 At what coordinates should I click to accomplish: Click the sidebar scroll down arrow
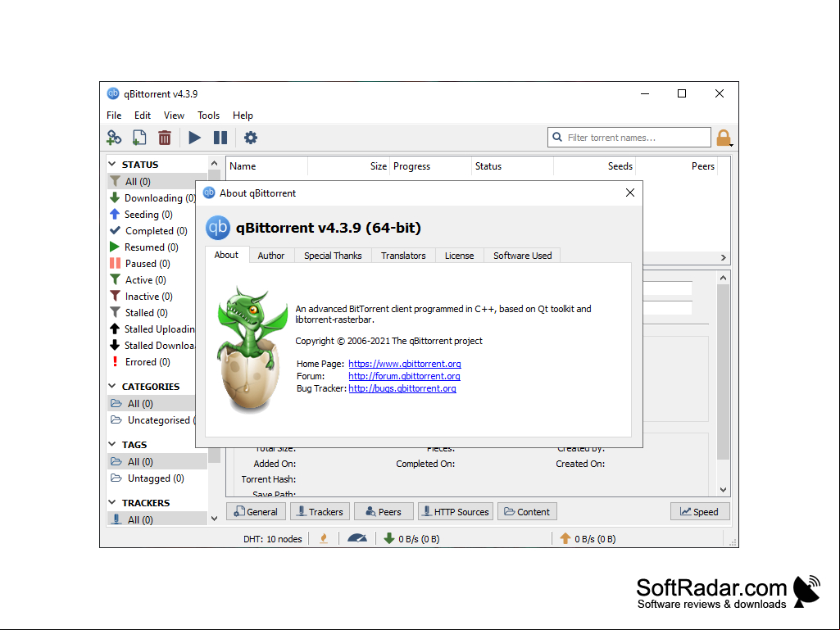click(214, 519)
